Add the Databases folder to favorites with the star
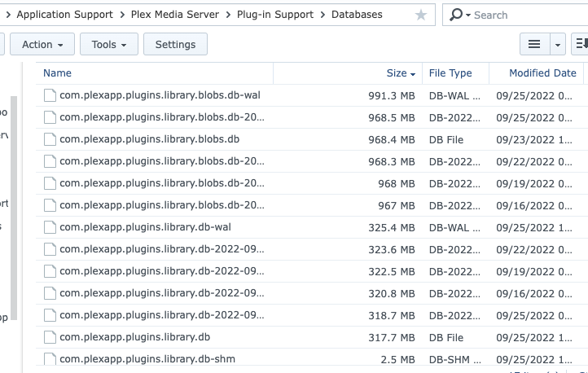The width and height of the screenshot is (588, 373). [x=420, y=15]
